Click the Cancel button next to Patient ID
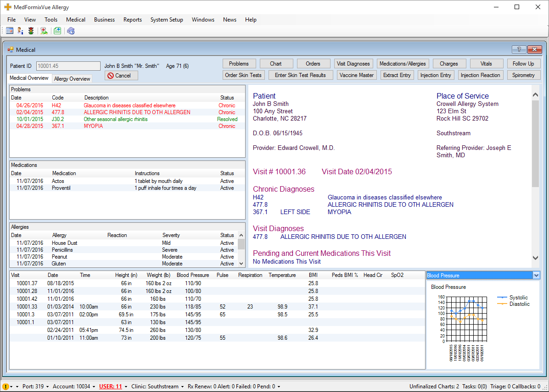549x392 pixels. [x=121, y=76]
